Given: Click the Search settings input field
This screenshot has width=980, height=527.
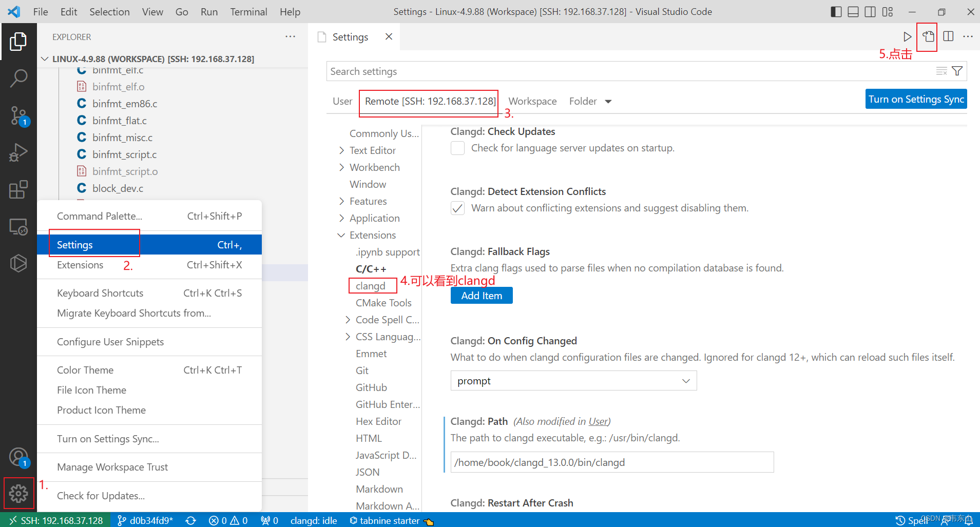Looking at the screenshot, I should [630, 71].
